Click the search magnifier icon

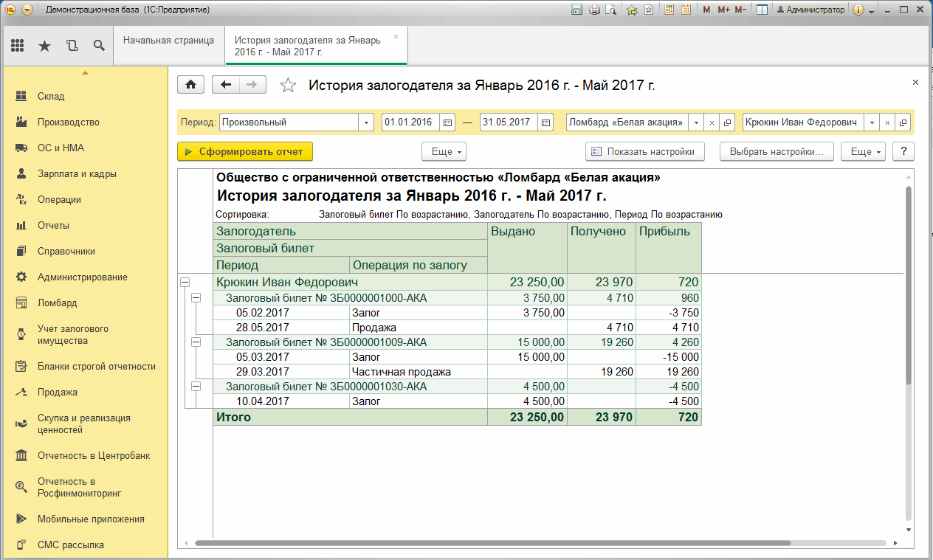tap(98, 46)
